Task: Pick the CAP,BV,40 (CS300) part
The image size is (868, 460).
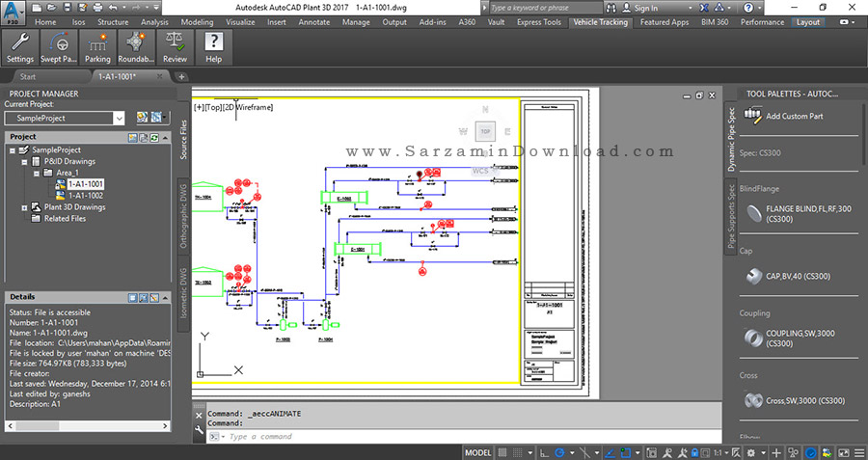Action: click(789, 276)
